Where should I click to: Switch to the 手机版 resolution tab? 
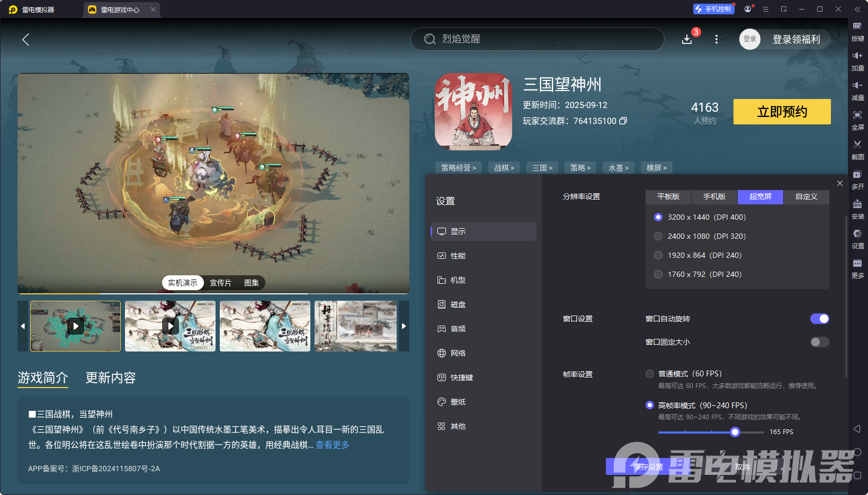(x=714, y=197)
